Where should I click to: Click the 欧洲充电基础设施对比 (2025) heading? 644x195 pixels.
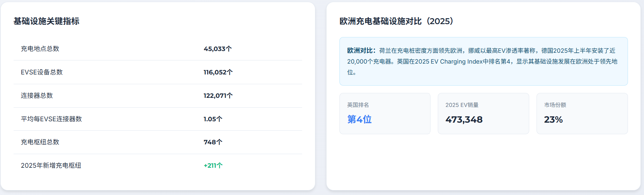pos(396,21)
